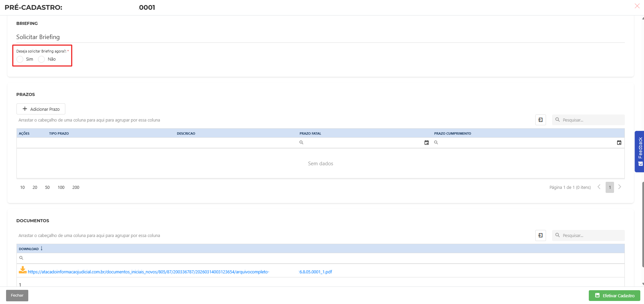Click the Fechar button
Image resolution: width=644 pixels, height=304 pixels.
click(x=17, y=296)
